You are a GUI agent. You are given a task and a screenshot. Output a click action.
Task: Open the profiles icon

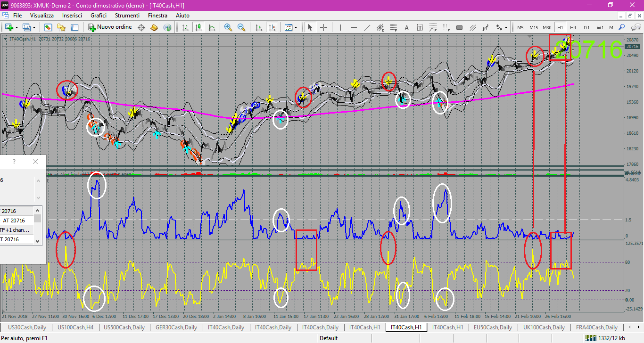tap(26, 27)
